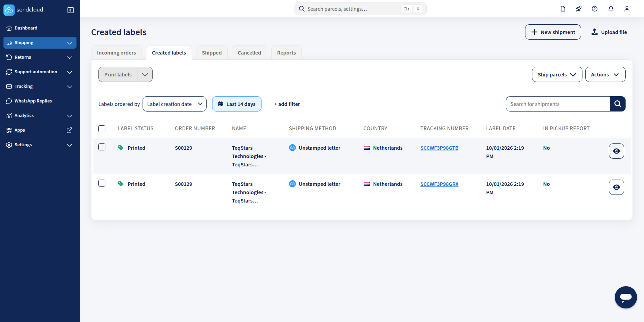Open the Print labels dropdown arrow
The height and width of the screenshot is (322, 644).
point(145,74)
